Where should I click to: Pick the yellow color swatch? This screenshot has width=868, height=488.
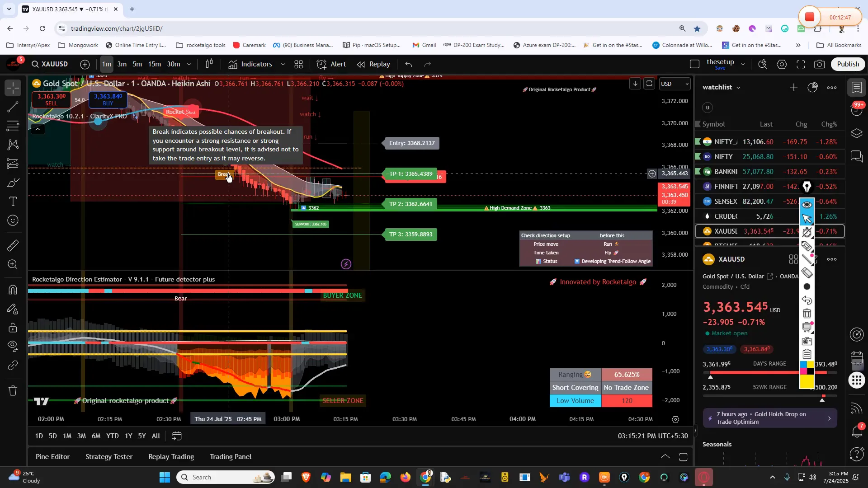coord(807,382)
